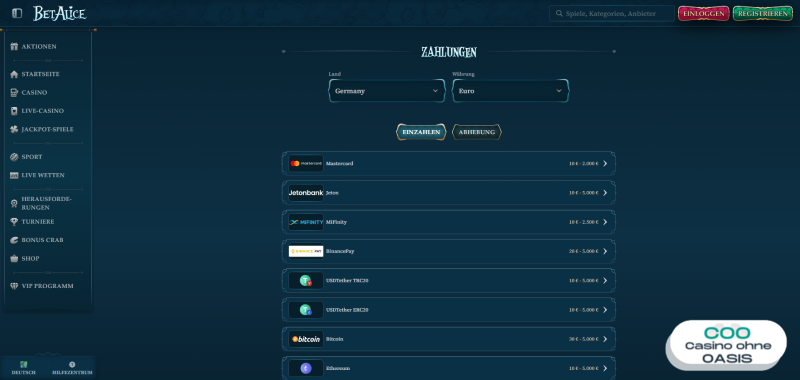Click the 10 € - 5.000 € Jeton limit
The width and height of the screenshot is (800, 380).
tap(584, 193)
